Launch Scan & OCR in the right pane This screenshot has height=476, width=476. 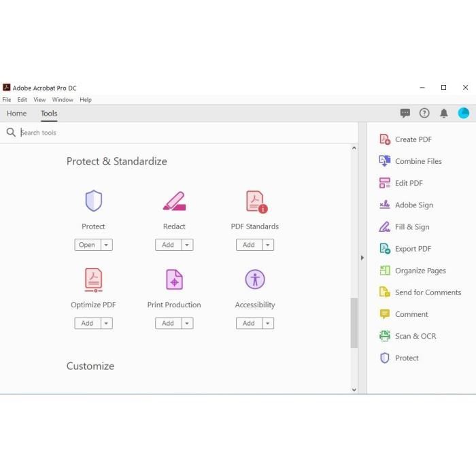[x=408, y=336]
